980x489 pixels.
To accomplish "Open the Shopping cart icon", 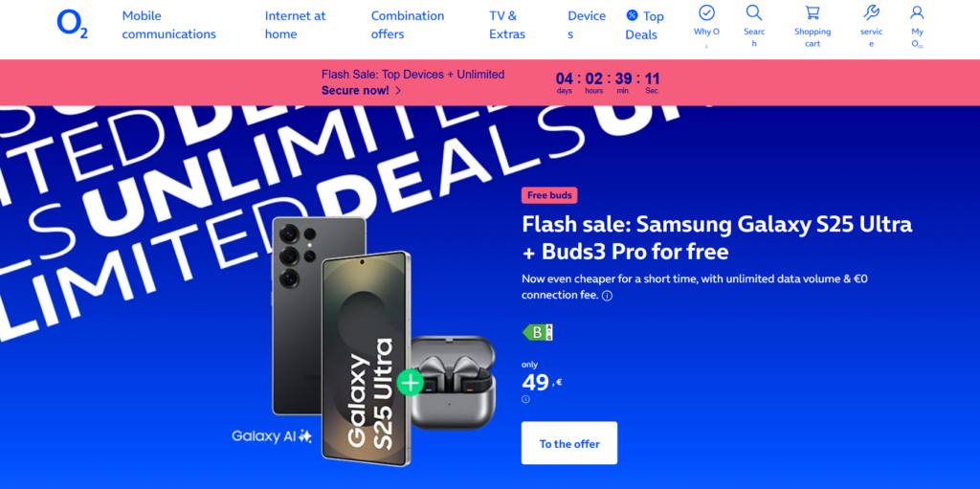I will point(812,12).
